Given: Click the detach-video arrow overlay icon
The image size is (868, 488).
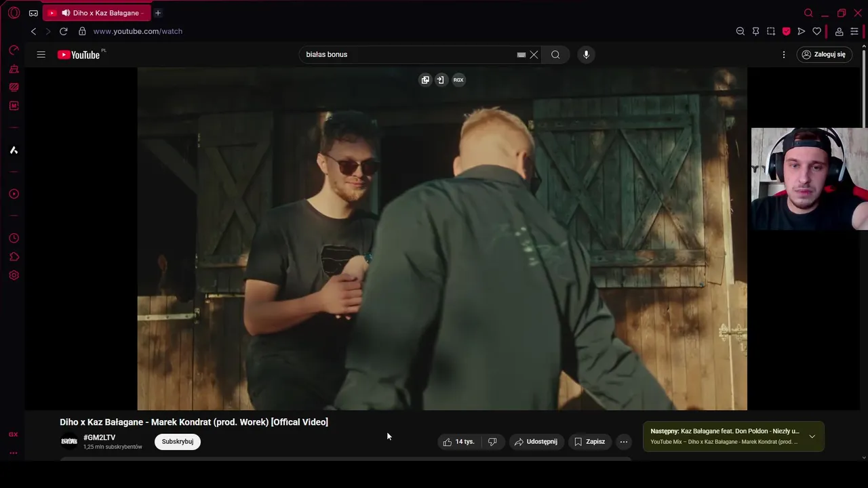Looking at the screenshot, I should click(441, 80).
